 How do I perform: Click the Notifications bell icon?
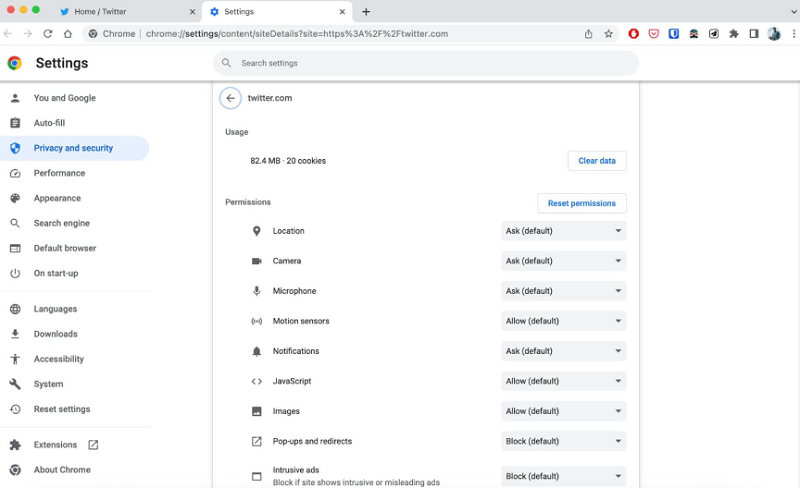tap(257, 351)
